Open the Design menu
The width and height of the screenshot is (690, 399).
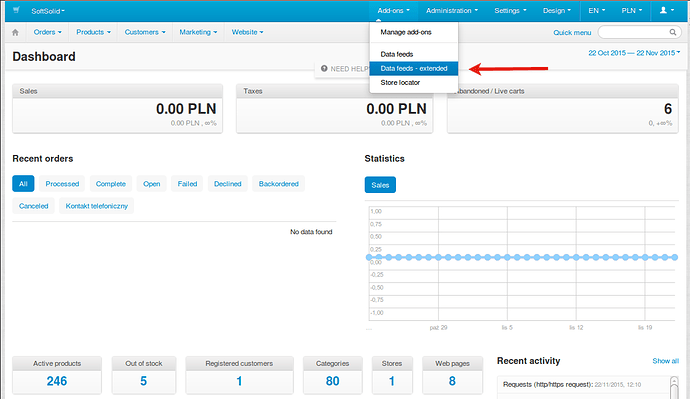tap(557, 11)
